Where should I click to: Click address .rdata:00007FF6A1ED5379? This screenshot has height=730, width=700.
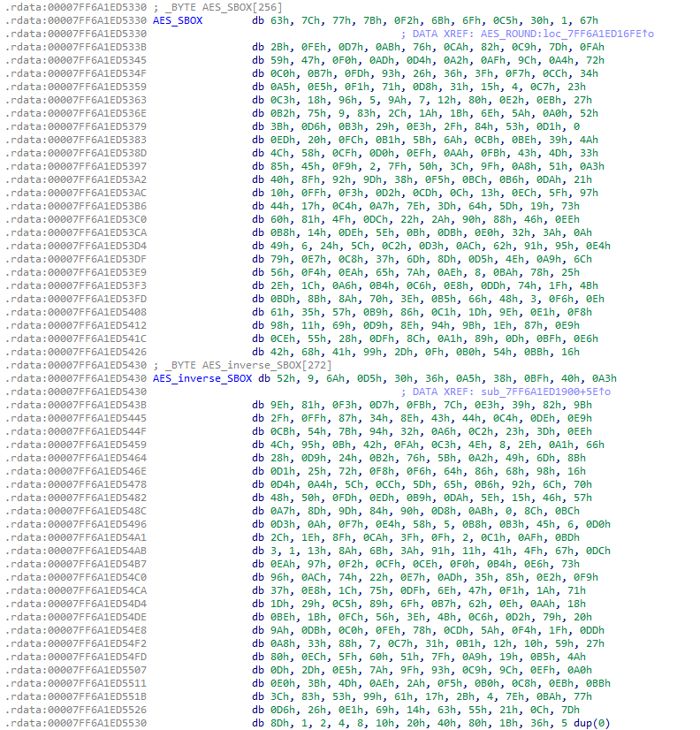[75, 125]
